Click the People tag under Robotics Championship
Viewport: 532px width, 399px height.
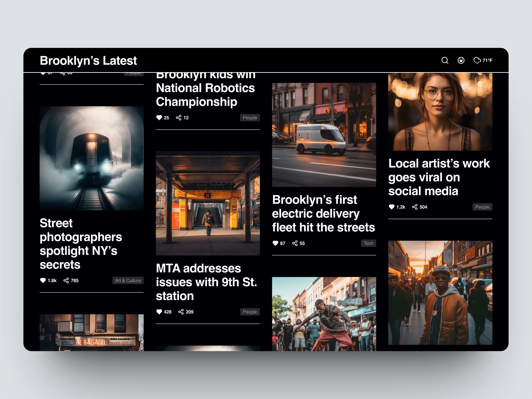pyautogui.click(x=250, y=118)
